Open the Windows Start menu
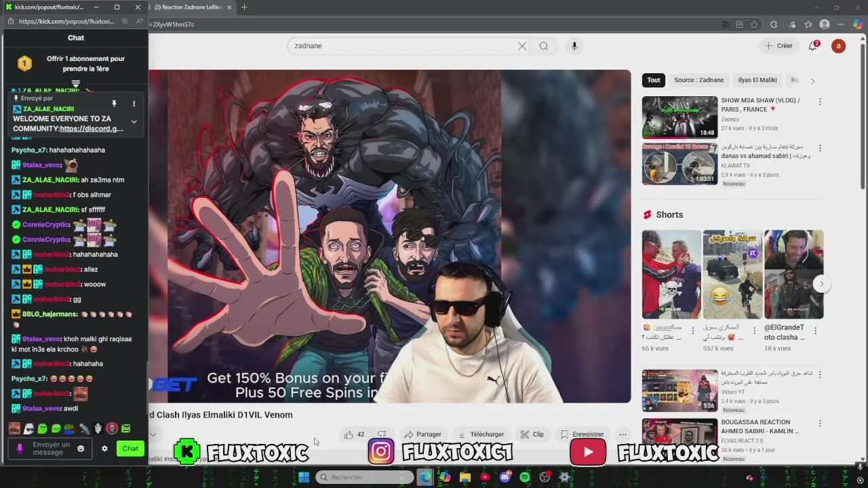This screenshot has width=868, height=488. (304, 477)
